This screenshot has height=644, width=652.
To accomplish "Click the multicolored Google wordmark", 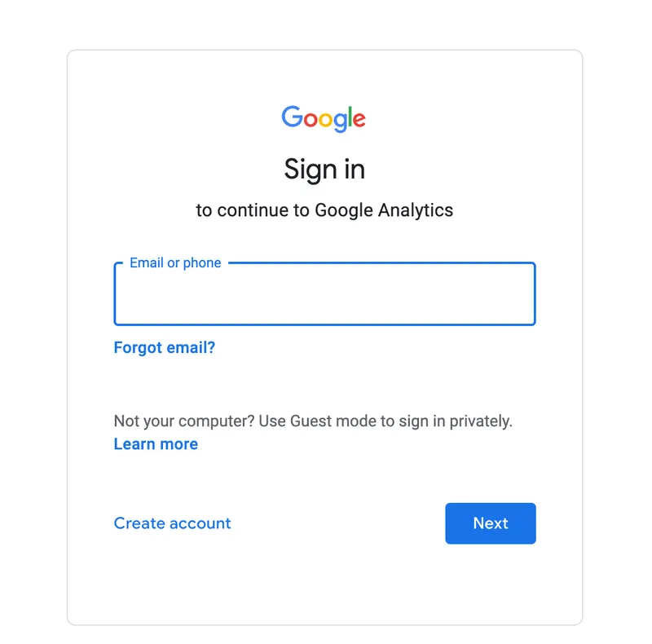I will pos(324,119).
